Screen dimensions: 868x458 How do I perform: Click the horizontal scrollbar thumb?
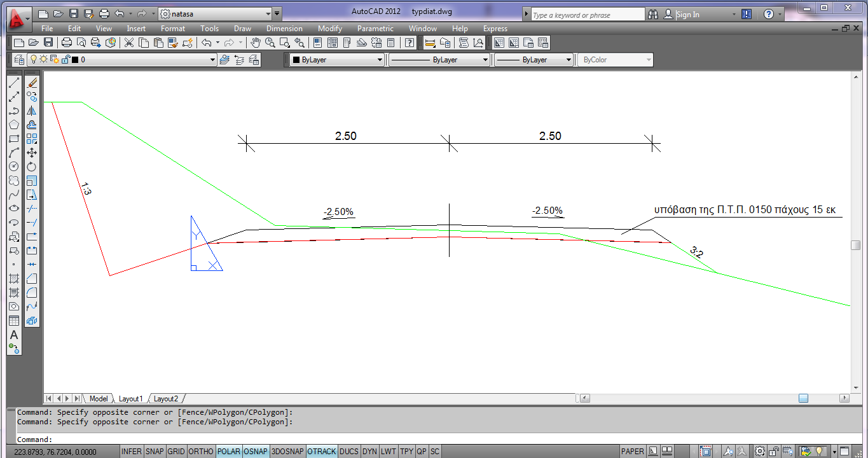803,398
